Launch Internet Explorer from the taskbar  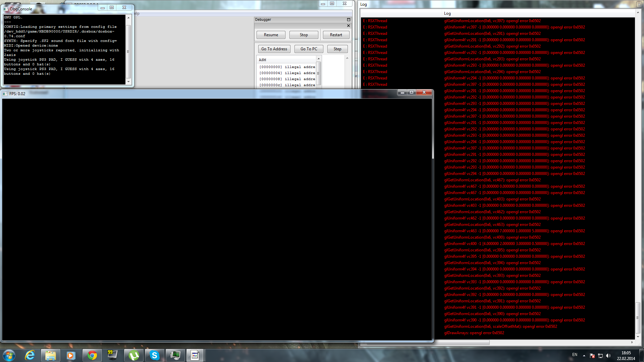tap(30, 355)
